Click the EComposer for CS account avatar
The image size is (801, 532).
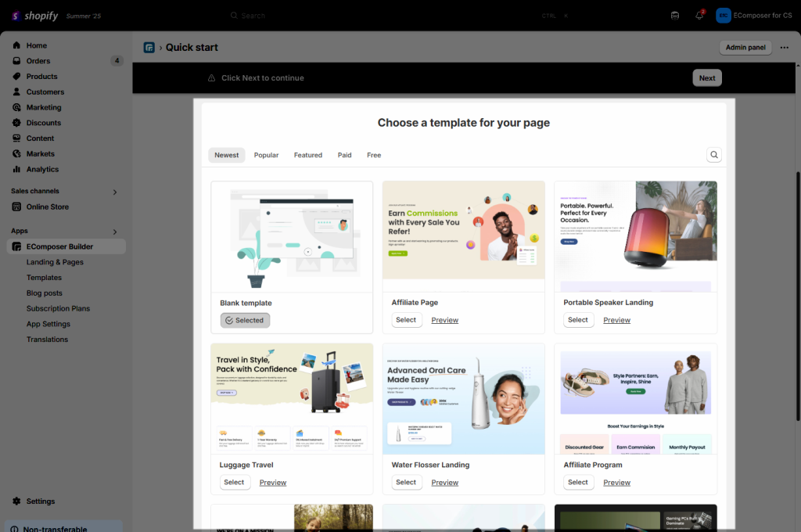point(724,16)
